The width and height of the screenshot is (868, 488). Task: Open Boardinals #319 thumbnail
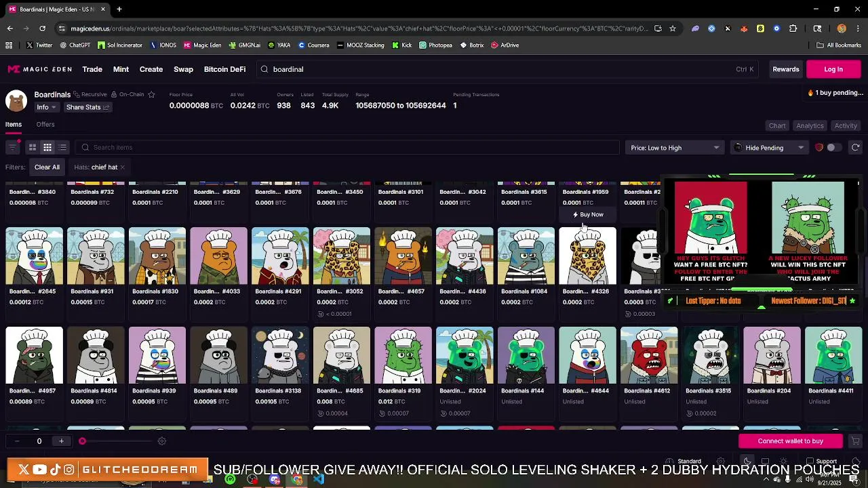[403, 356]
